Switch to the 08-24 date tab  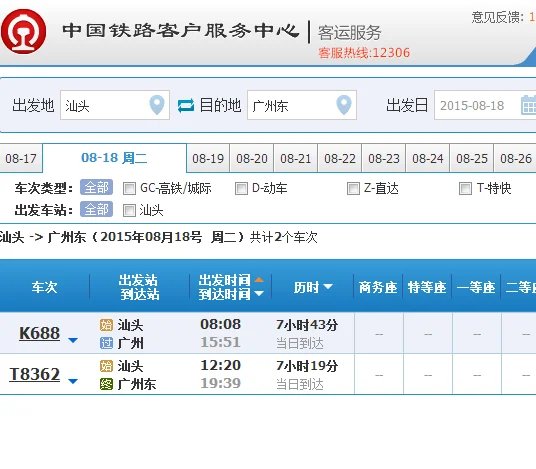(x=428, y=159)
